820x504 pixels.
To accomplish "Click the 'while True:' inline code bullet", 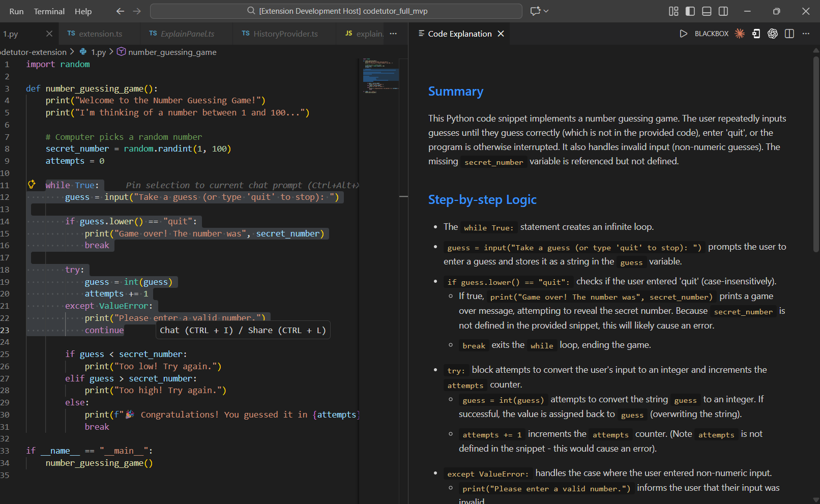I will 488,227.
